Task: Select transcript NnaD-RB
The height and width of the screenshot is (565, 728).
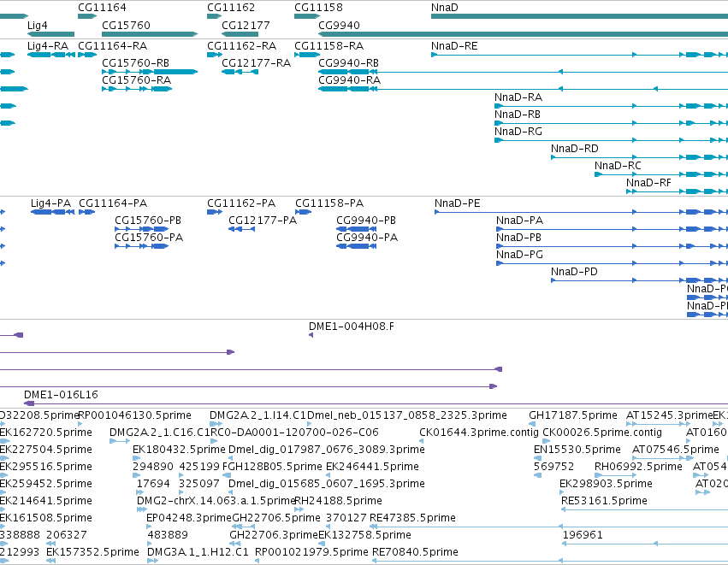Action: click(611, 123)
